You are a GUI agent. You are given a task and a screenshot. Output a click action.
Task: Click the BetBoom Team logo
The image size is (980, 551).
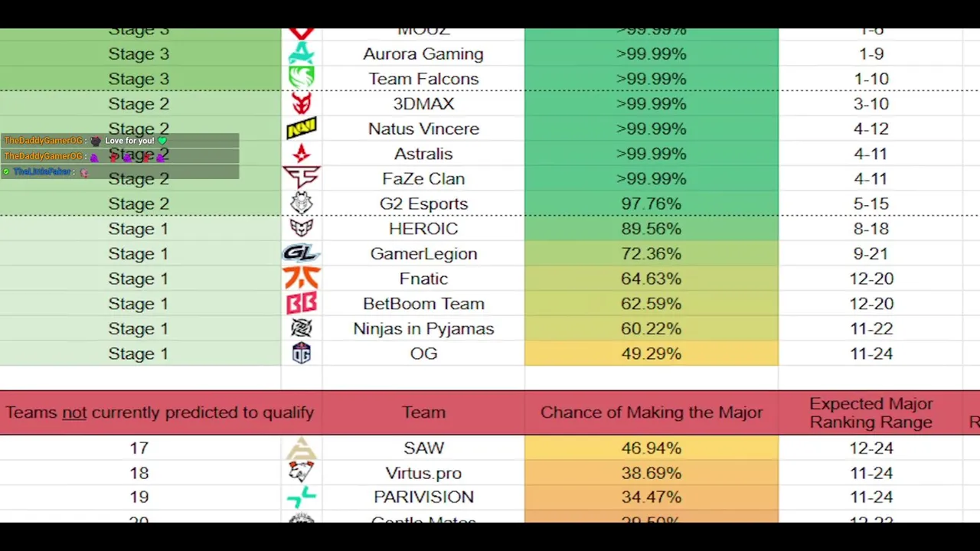(302, 304)
